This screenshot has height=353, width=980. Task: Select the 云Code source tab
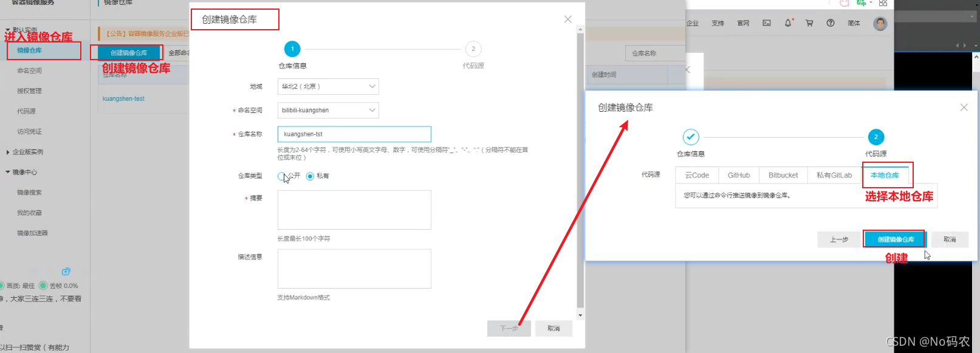pyautogui.click(x=697, y=175)
